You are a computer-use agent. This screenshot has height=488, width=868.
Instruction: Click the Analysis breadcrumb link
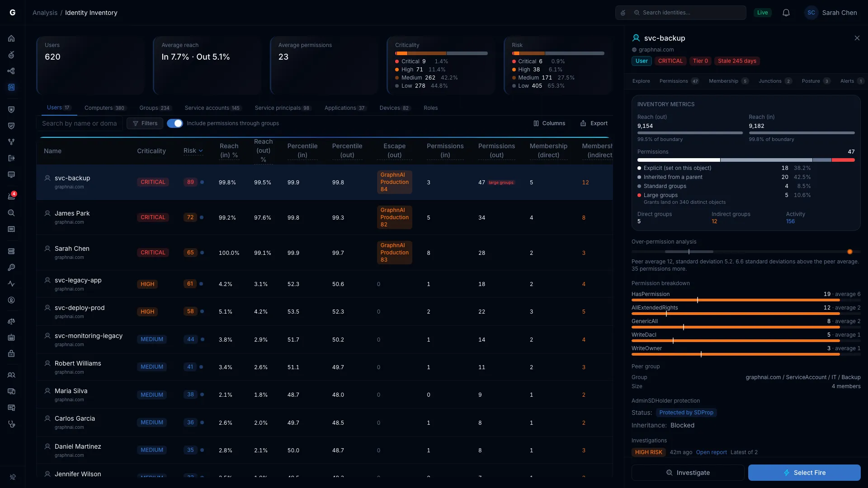(45, 13)
